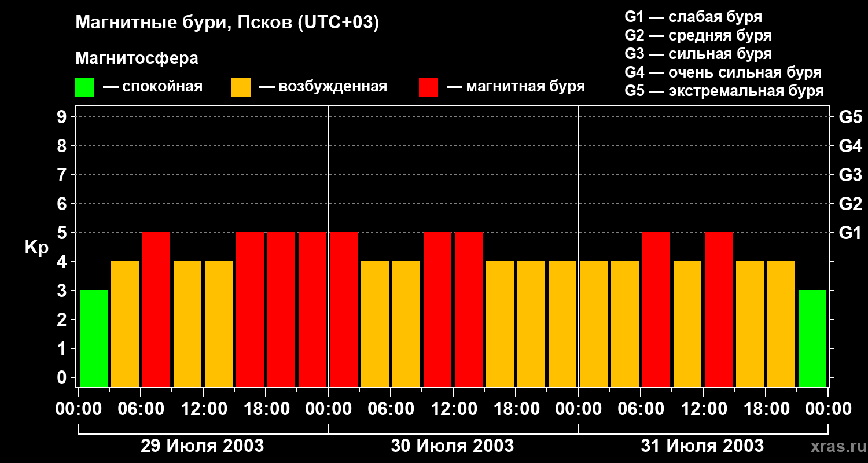The height and width of the screenshot is (463, 868).
Task: Click the '29 Июля 2003' date label
Action: click(203, 446)
